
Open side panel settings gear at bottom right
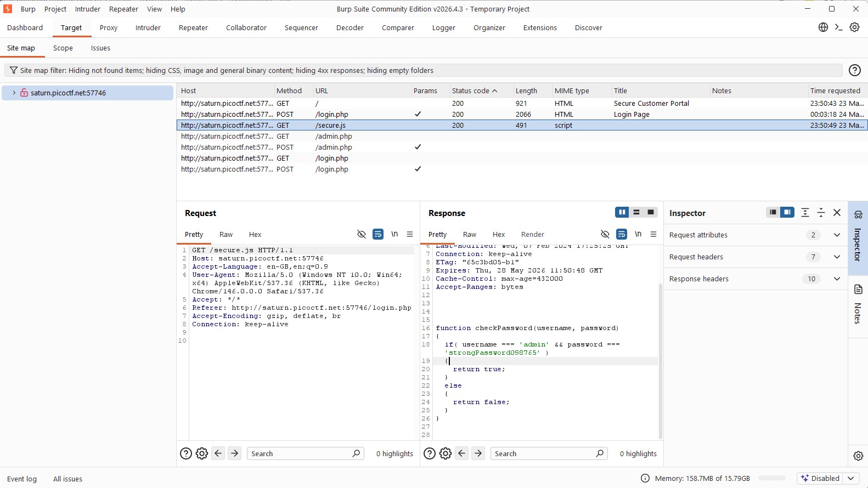coord(858,456)
